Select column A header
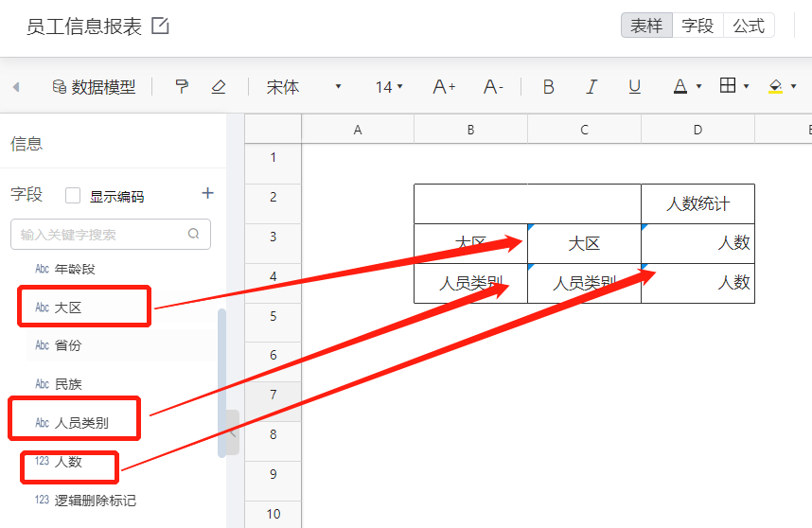The image size is (812, 528). (x=358, y=130)
